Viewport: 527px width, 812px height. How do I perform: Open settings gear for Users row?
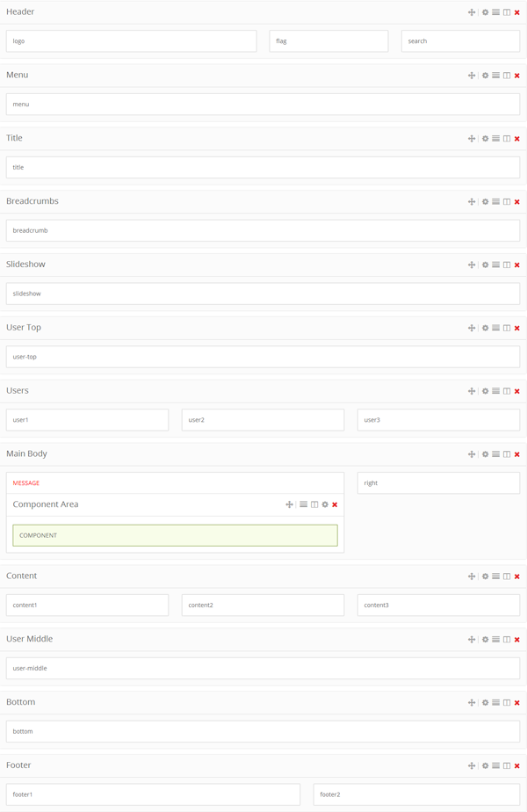[x=485, y=391]
